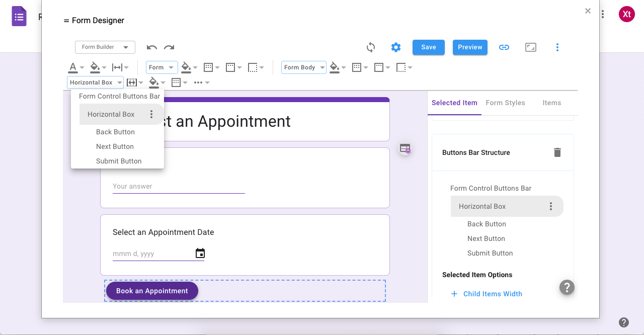This screenshot has height=335, width=644.
Task: Expand the more options ellipsis arrow
Action: (x=207, y=83)
